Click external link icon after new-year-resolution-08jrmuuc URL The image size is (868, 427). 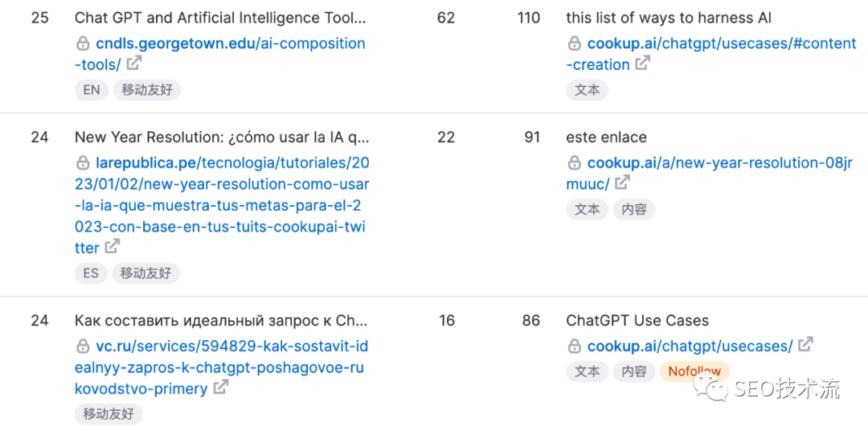click(622, 183)
